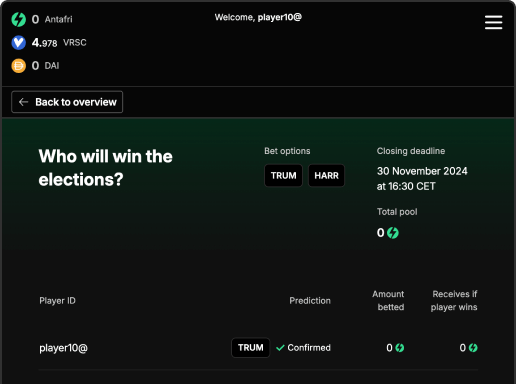Click the Receives if player wins token icon
Screen dimensions: 516x384
coord(473,348)
